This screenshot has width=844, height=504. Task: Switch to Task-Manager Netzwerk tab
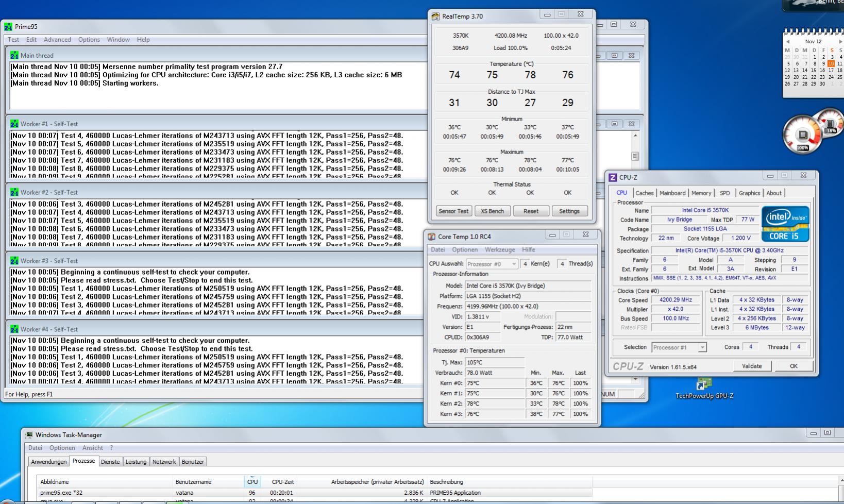tap(164, 462)
